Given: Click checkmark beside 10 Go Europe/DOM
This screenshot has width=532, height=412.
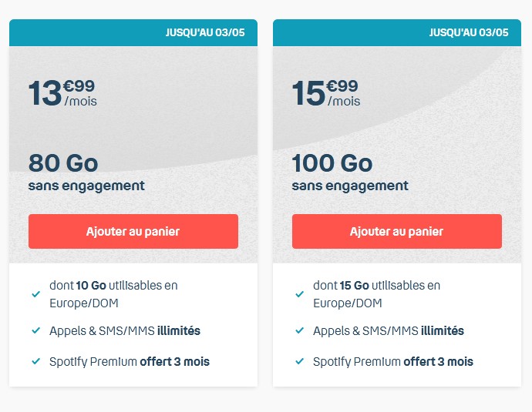Looking at the screenshot, I should [35, 294].
